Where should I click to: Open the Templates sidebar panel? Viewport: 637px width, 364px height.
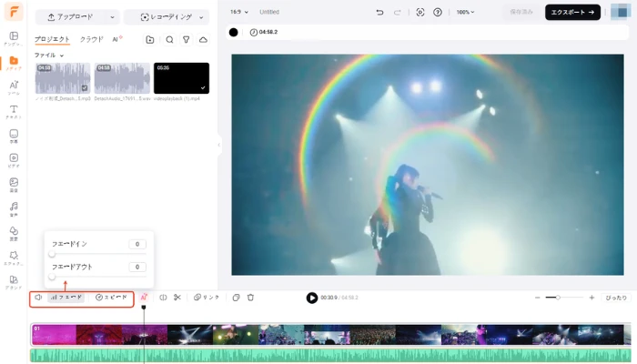(14, 38)
